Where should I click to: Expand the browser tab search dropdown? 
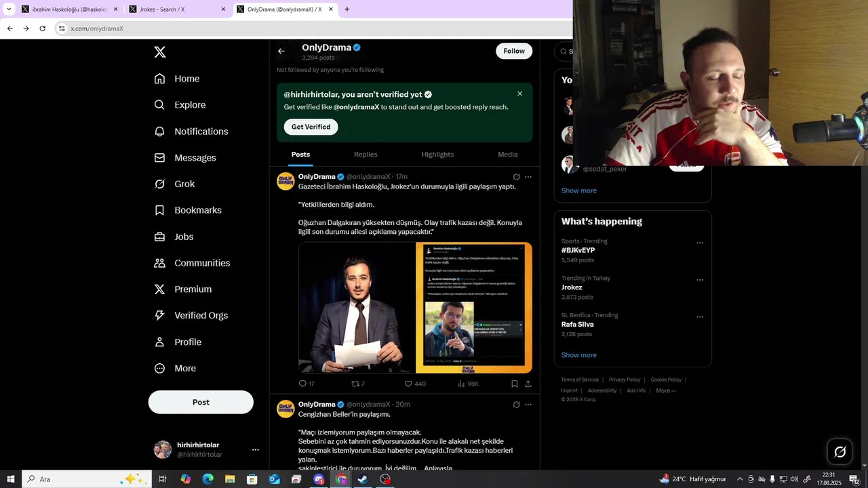pos(9,9)
